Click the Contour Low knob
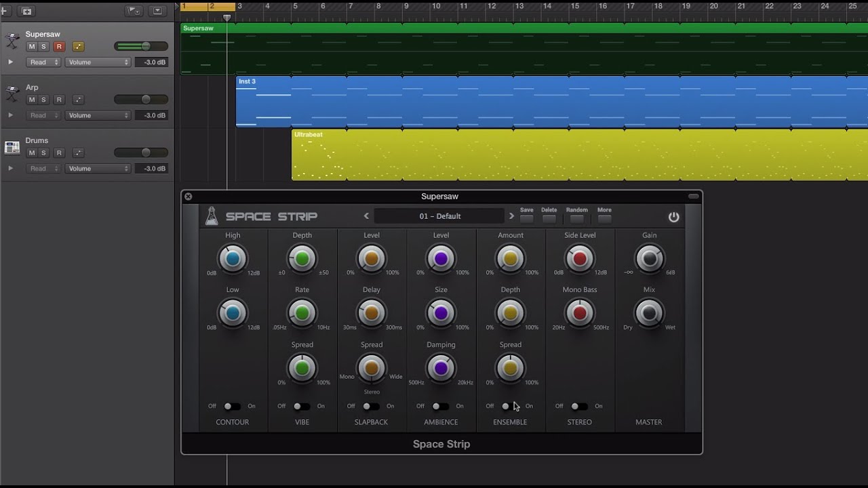868x488 pixels. (x=233, y=313)
